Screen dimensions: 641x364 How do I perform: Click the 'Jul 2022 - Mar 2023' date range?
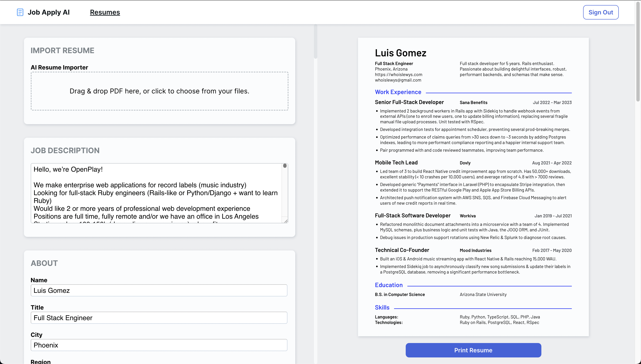point(552,103)
